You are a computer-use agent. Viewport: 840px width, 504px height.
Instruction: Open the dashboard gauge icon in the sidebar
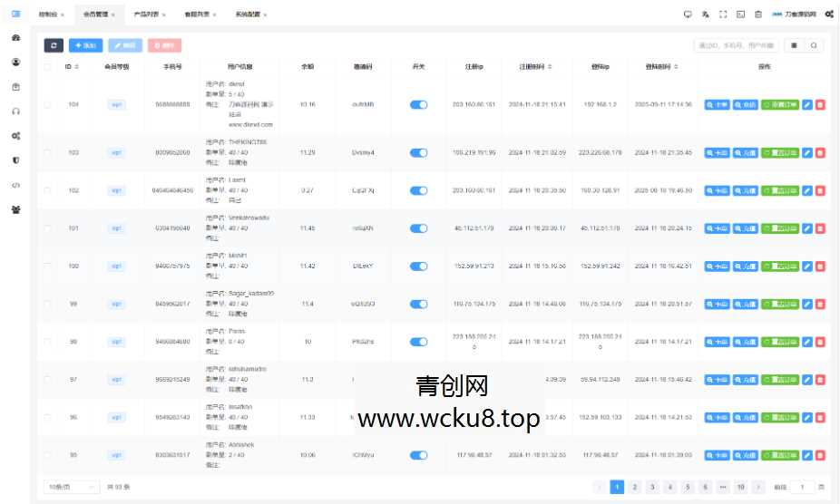tap(15, 37)
